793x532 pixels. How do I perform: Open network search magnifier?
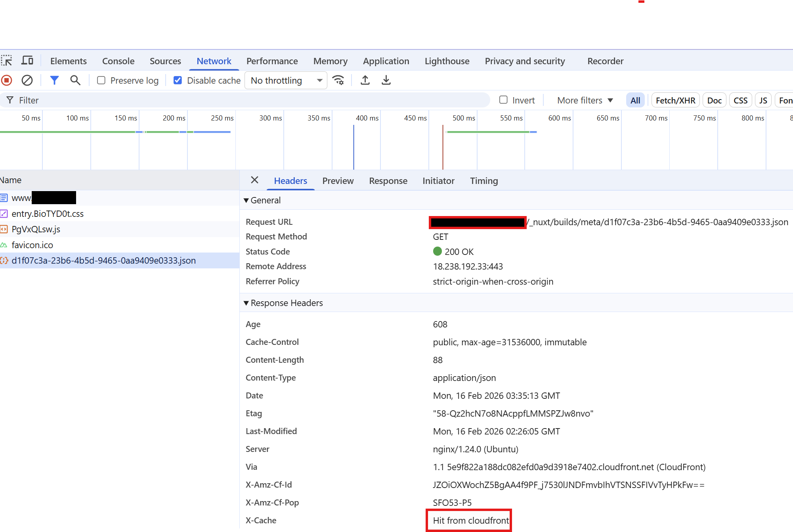(x=75, y=80)
